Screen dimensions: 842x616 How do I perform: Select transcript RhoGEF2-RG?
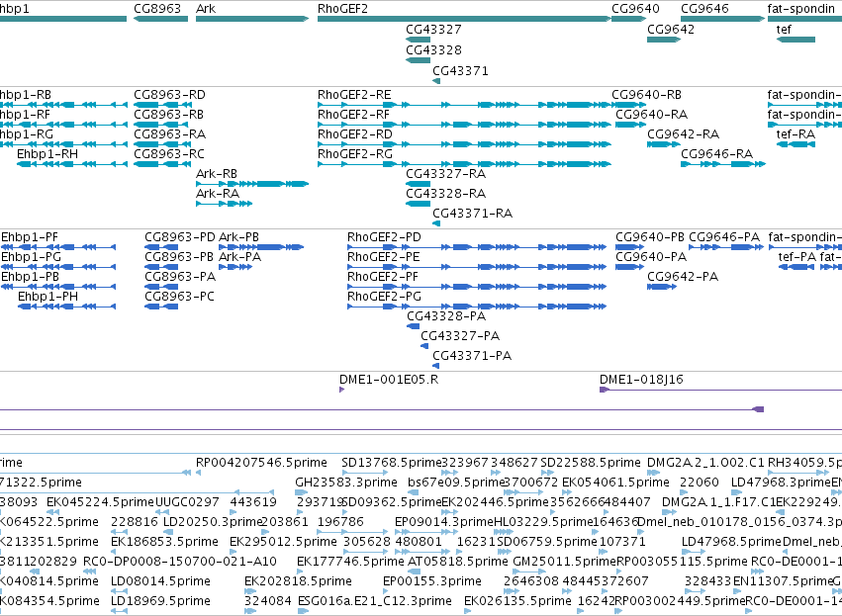point(355,154)
